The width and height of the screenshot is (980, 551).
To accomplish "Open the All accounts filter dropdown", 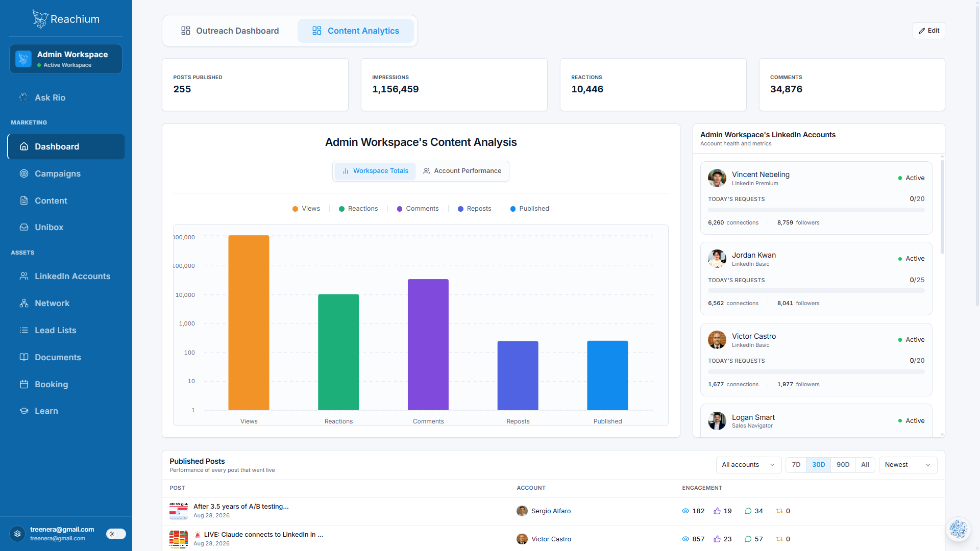I will click(748, 465).
